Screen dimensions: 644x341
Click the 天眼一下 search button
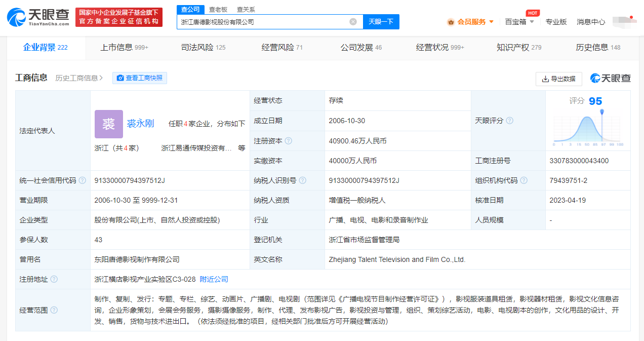point(381,22)
